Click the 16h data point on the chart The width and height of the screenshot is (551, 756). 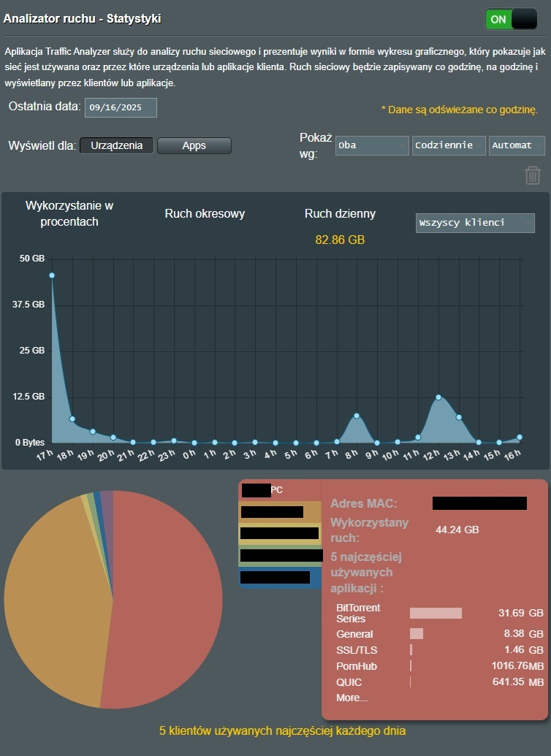click(520, 437)
